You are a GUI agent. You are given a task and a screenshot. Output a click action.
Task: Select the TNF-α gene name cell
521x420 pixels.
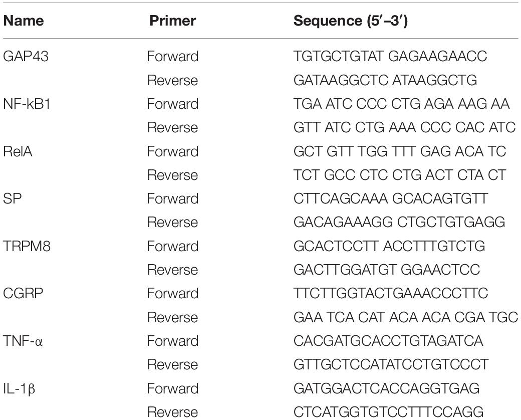23,341
